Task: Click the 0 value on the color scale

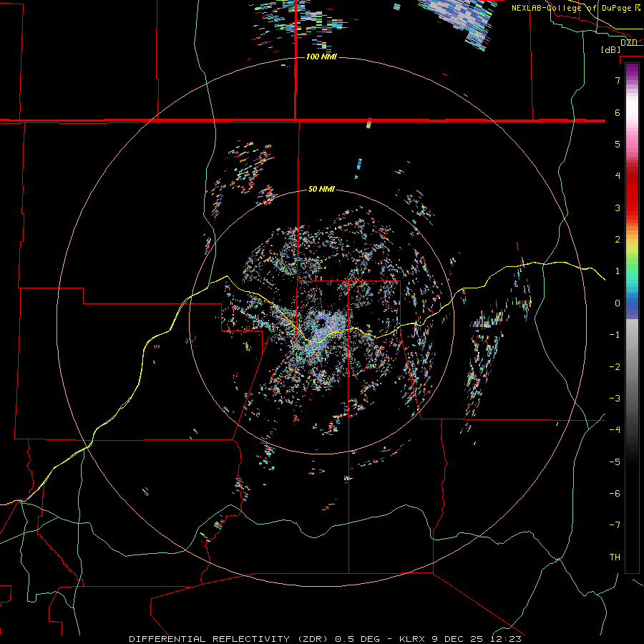Action: pyautogui.click(x=618, y=303)
